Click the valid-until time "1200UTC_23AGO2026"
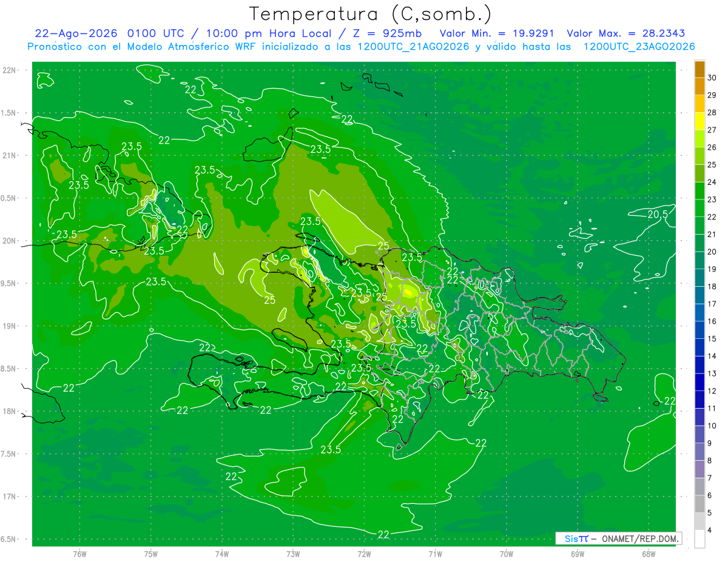728x562 pixels. tap(639, 47)
